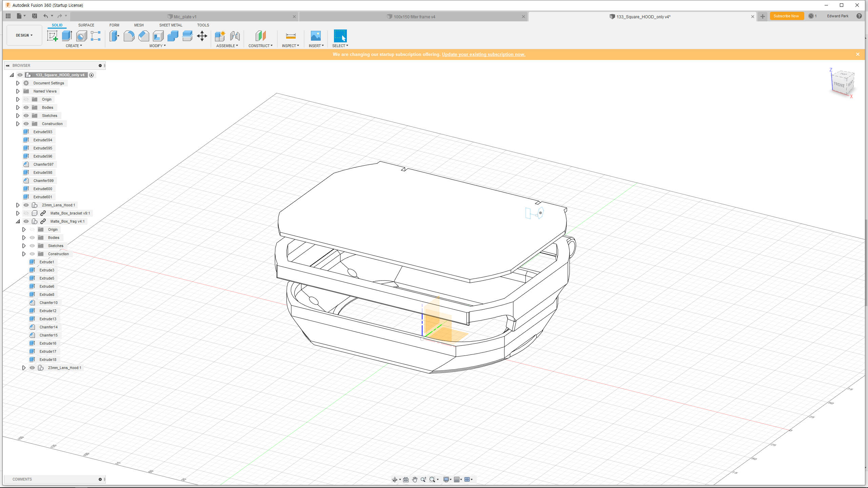
Task: Select the Combine tool icon
Action: (x=173, y=36)
